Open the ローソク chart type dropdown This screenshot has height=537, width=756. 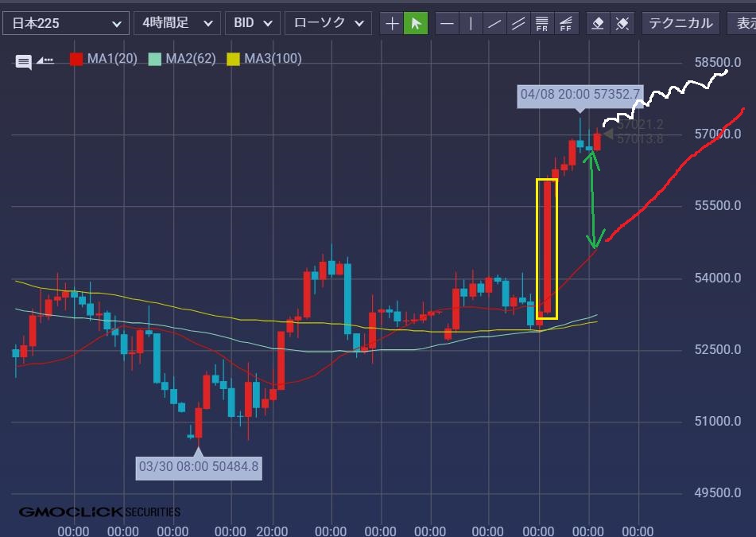click(x=328, y=23)
